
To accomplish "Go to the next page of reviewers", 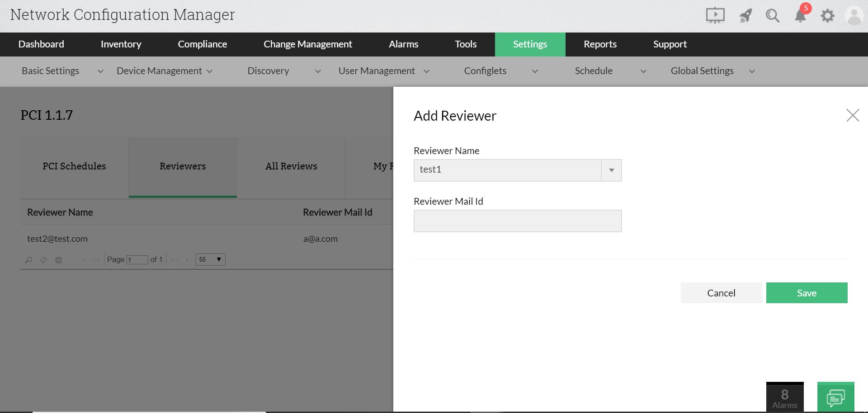I will tap(175, 260).
